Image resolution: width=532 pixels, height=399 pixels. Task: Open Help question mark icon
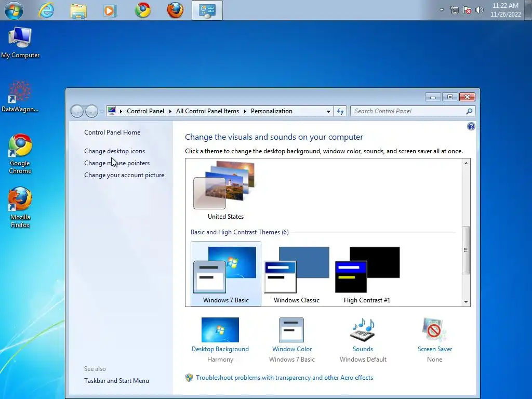pos(471,127)
